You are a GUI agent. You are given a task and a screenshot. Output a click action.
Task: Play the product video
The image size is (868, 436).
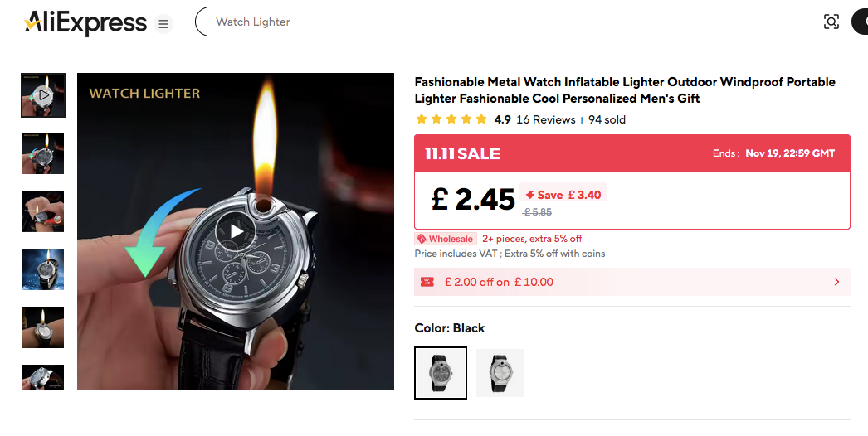237,231
